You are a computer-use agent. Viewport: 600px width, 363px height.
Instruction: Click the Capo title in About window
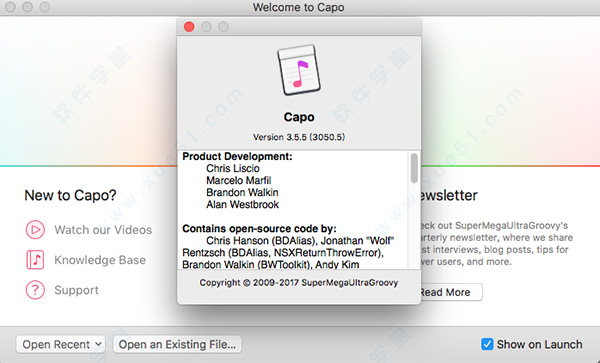pyautogui.click(x=299, y=117)
